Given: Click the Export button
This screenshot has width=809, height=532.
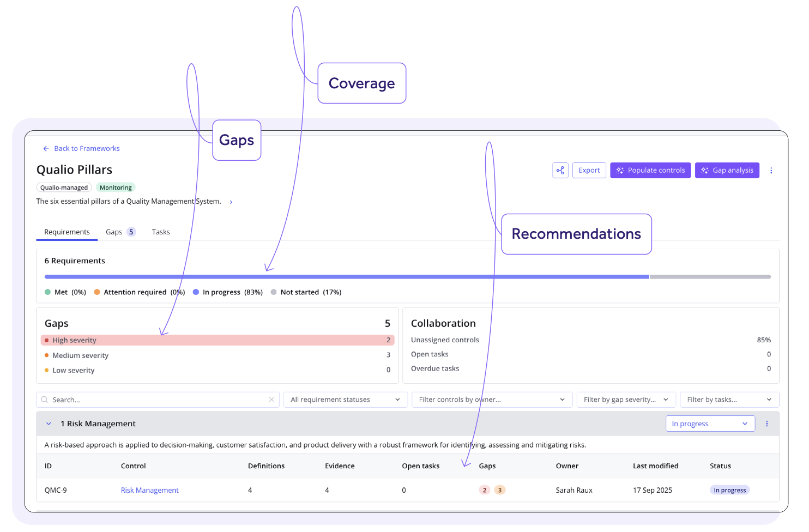Looking at the screenshot, I should [589, 170].
